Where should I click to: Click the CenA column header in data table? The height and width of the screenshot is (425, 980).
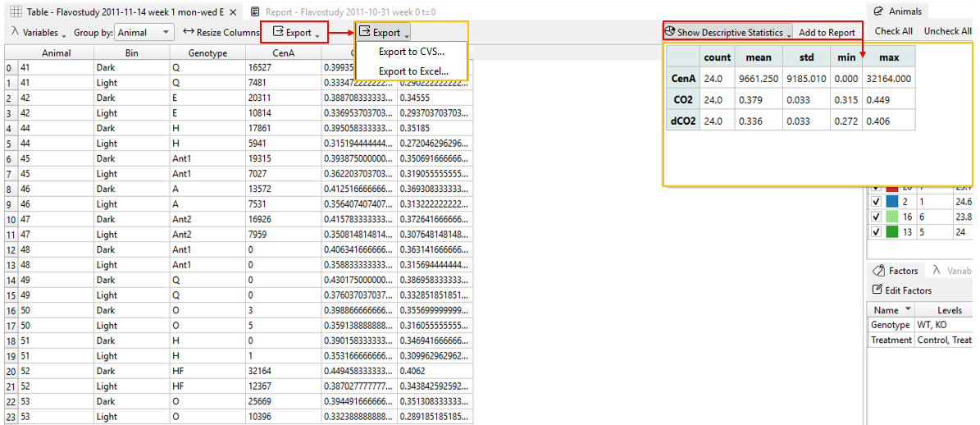(x=283, y=53)
